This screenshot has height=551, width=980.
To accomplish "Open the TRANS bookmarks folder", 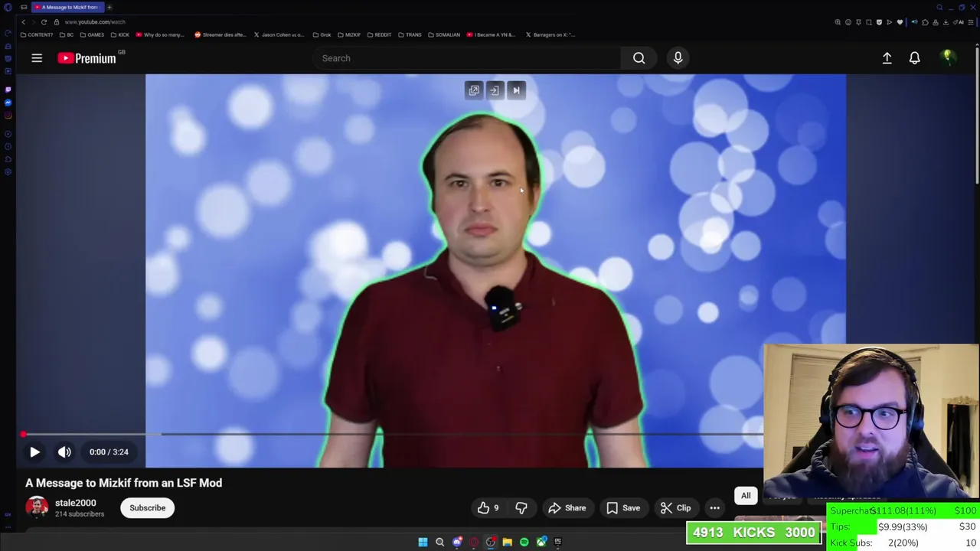I will (410, 34).
